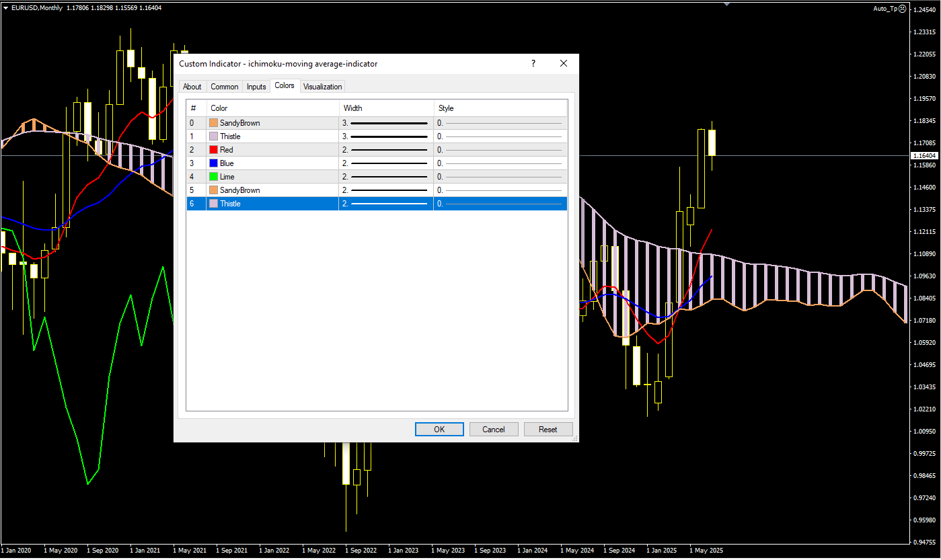The image size is (941, 560).
Task: Open the width selector for the Lime line
Action: point(385,177)
